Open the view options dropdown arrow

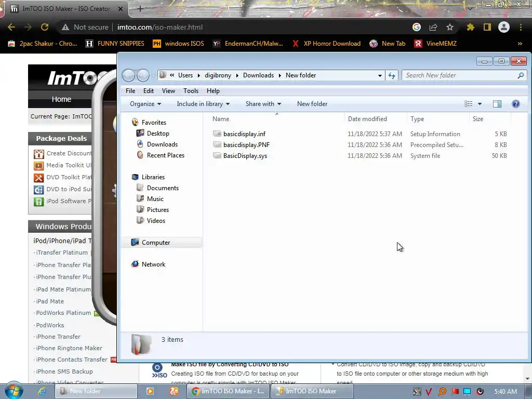480,104
